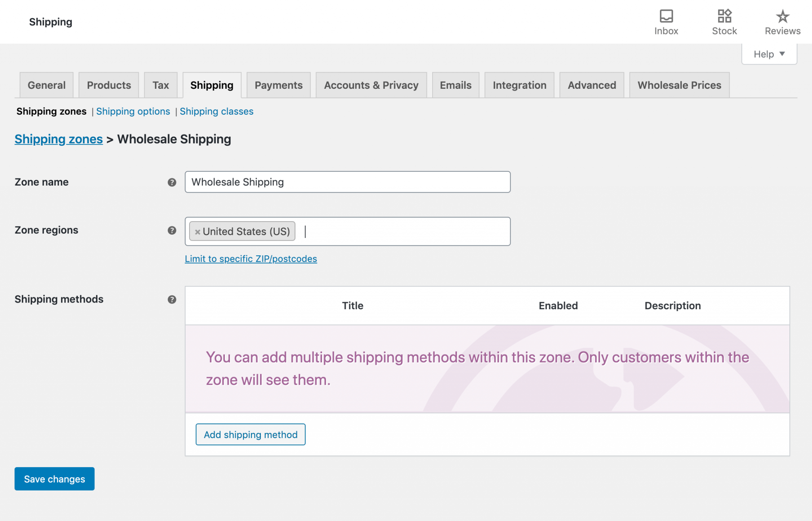Expand the Help dropdown
Image resolution: width=812 pixels, height=521 pixels.
tap(769, 54)
